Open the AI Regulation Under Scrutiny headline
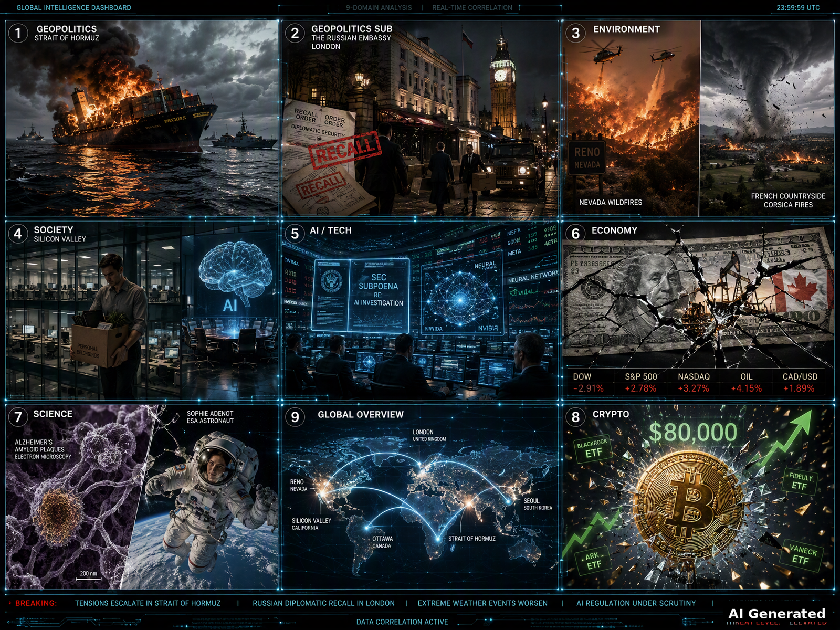Viewport: 840px width, 630px height. coord(636,603)
